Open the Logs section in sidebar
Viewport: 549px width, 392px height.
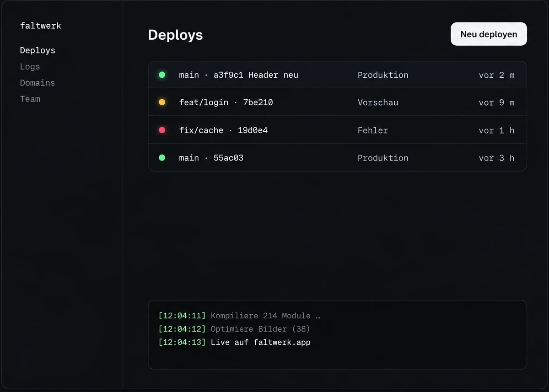point(30,67)
